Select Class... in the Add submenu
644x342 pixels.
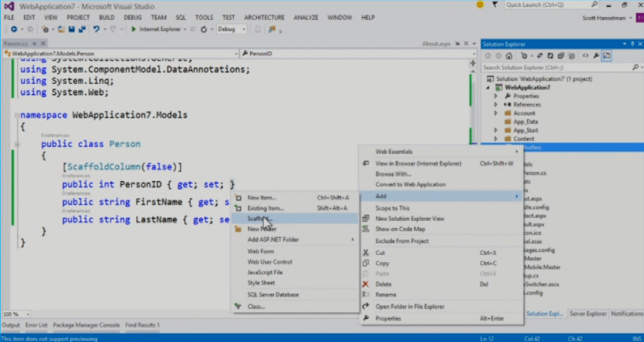tap(296, 307)
